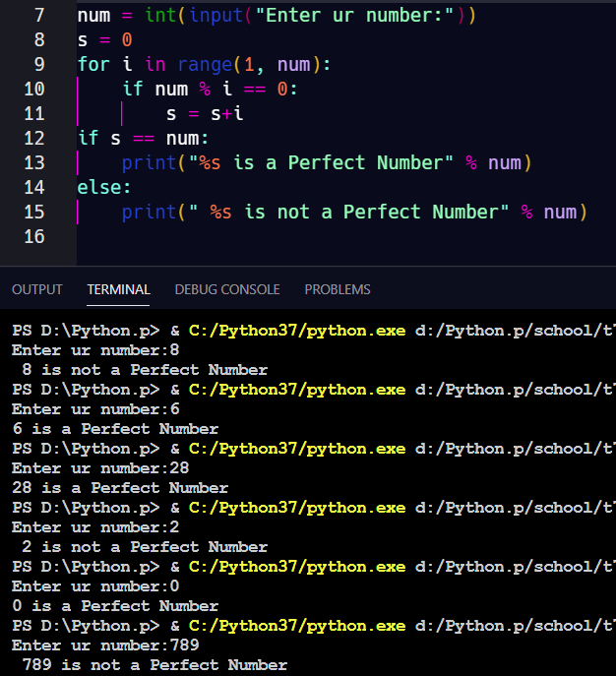Image resolution: width=616 pixels, height=676 pixels.
Task: Select the TERMINAL panel tab
Action: tap(118, 289)
